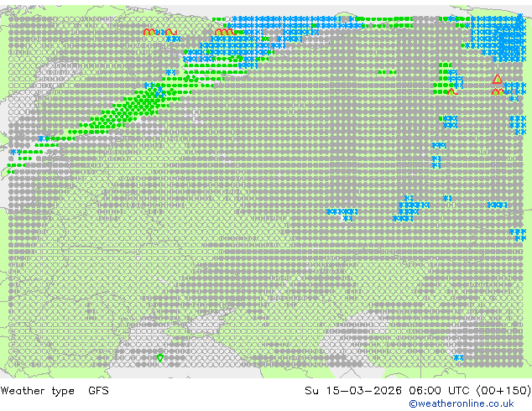The width and height of the screenshot is (532, 411).
Task: Click the red triangle warning symbol on the map
Action: (x=497, y=80)
